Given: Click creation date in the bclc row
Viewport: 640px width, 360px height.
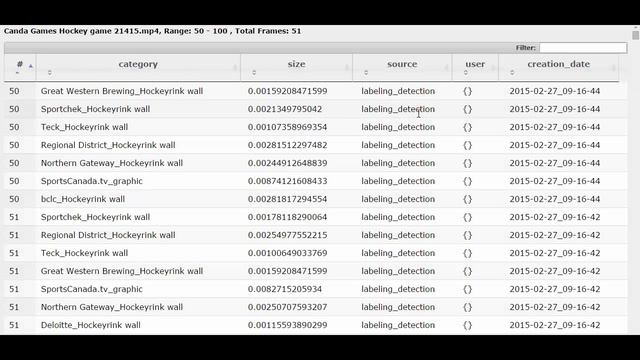Looking at the screenshot, I should point(555,199).
